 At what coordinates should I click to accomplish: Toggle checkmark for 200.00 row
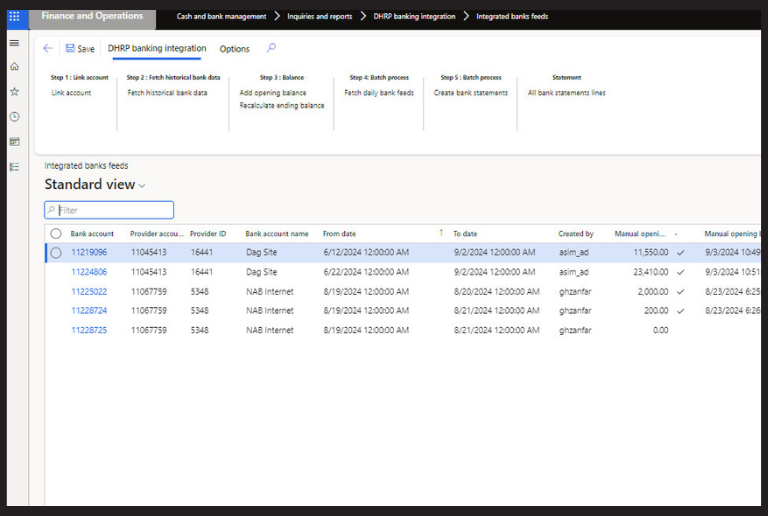pyautogui.click(x=680, y=311)
